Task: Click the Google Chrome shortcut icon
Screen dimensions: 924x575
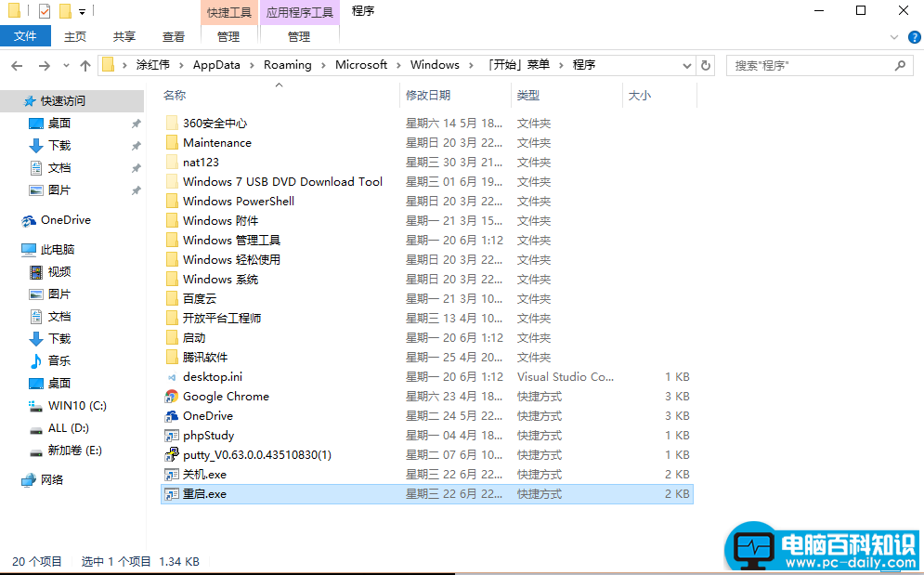Action: [172, 397]
